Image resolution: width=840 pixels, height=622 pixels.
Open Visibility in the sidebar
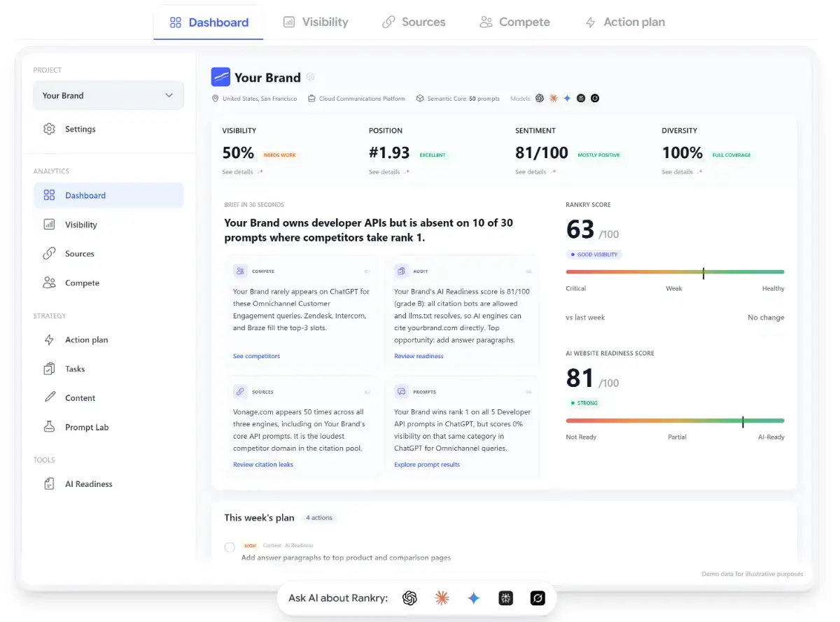coord(108,225)
